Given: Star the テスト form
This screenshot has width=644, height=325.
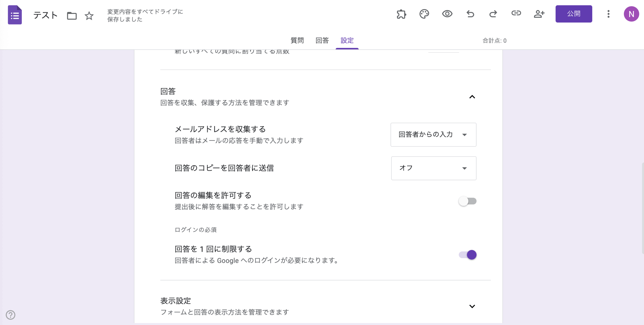Looking at the screenshot, I should pos(89,16).
